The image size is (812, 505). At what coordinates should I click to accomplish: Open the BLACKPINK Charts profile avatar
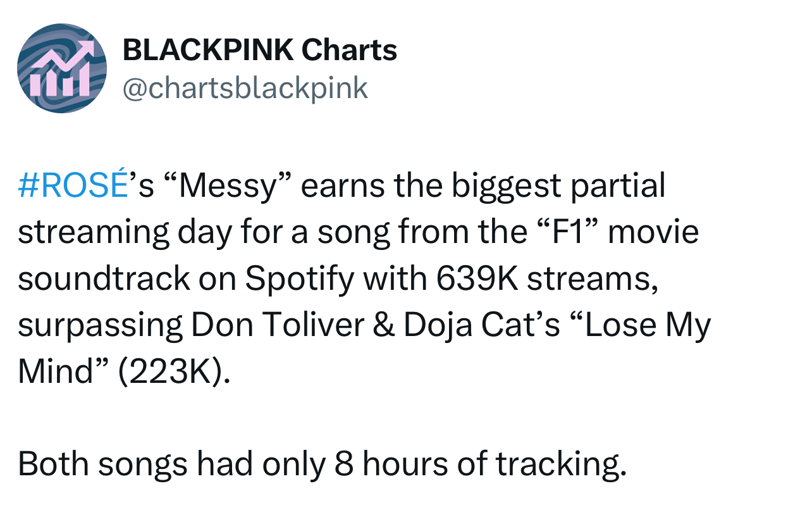point(62,68)
